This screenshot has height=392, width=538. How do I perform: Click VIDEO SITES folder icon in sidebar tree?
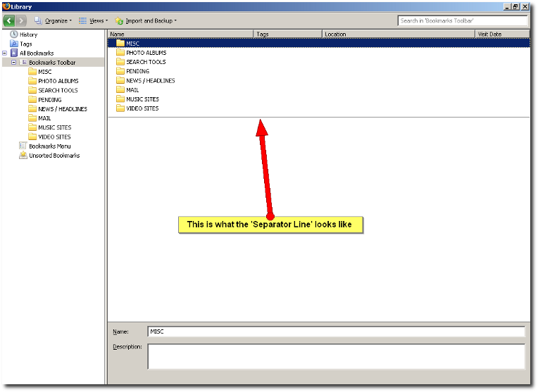32,136
